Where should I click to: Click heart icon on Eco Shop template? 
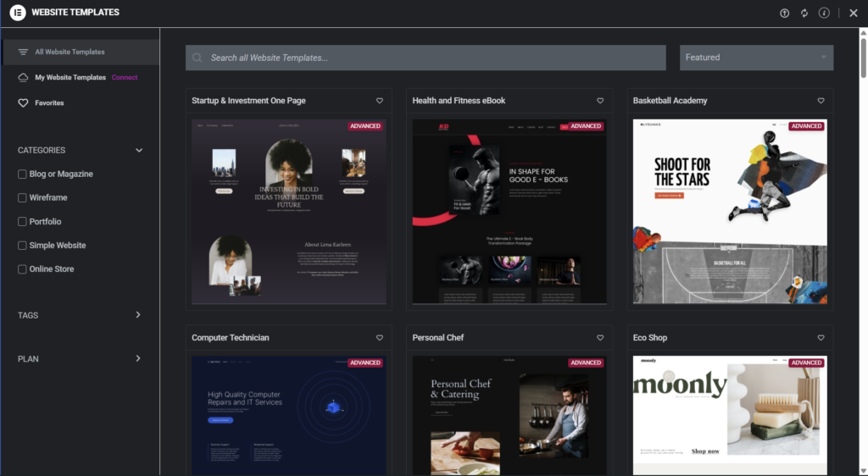(821, 338)
